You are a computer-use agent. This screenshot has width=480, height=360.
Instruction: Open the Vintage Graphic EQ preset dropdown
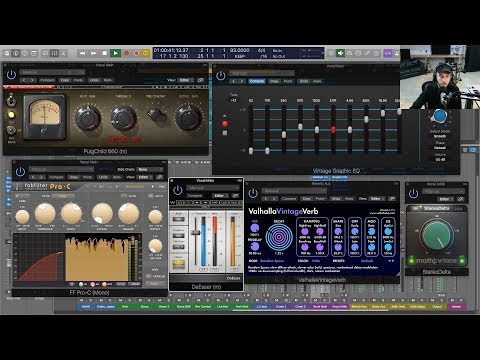(262, 73)
